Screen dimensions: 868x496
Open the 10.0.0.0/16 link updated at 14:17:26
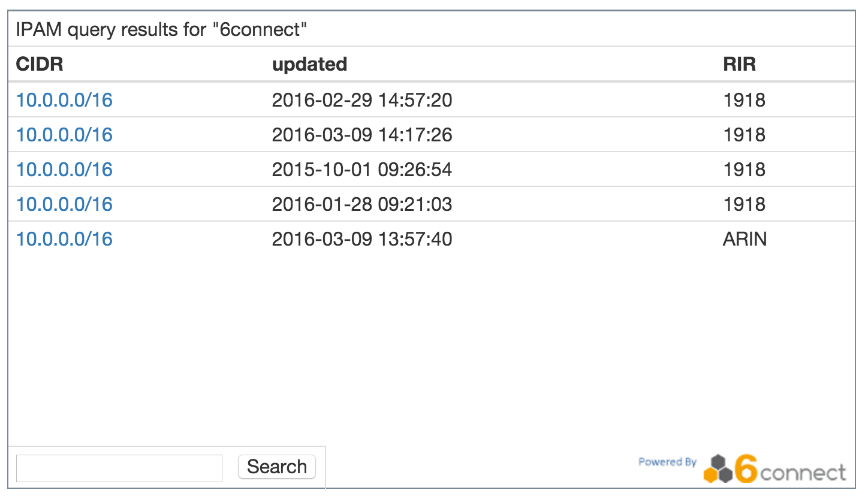coord(64,135)
